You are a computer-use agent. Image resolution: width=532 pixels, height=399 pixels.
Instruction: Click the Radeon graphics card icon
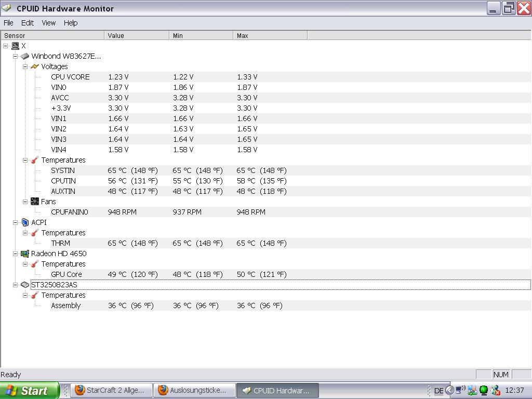click(25, 254)
